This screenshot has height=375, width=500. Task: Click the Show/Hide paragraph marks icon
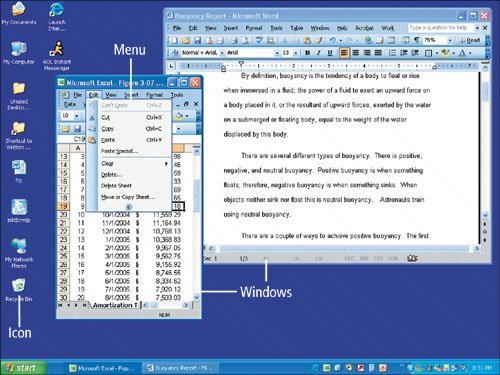pyautogui.click(x=417, y=40)
